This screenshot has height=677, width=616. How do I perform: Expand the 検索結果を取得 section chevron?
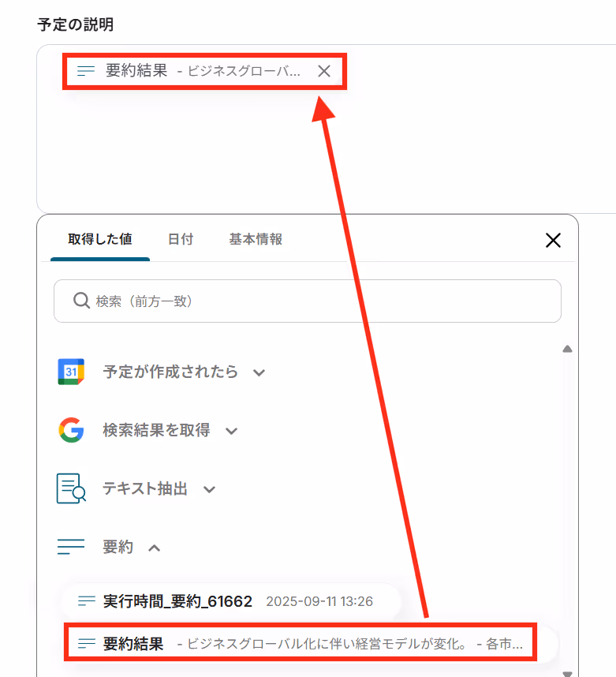(x=232, y=431)
